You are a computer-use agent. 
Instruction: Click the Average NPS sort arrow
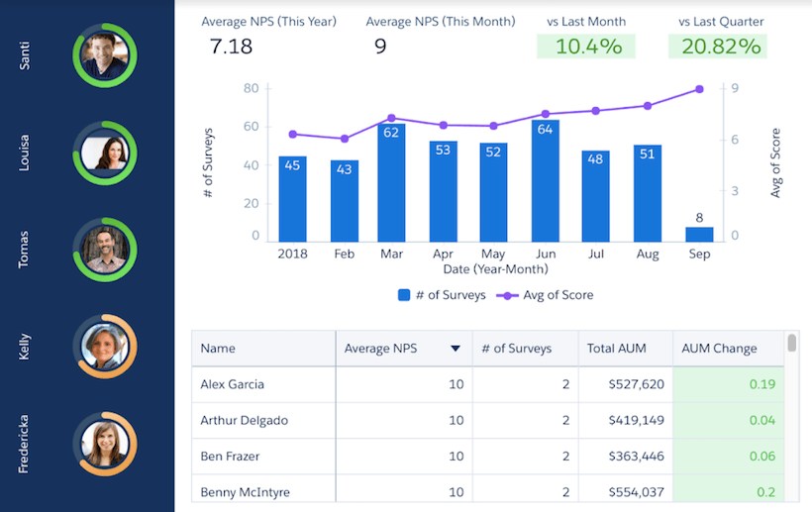[456, 349]
